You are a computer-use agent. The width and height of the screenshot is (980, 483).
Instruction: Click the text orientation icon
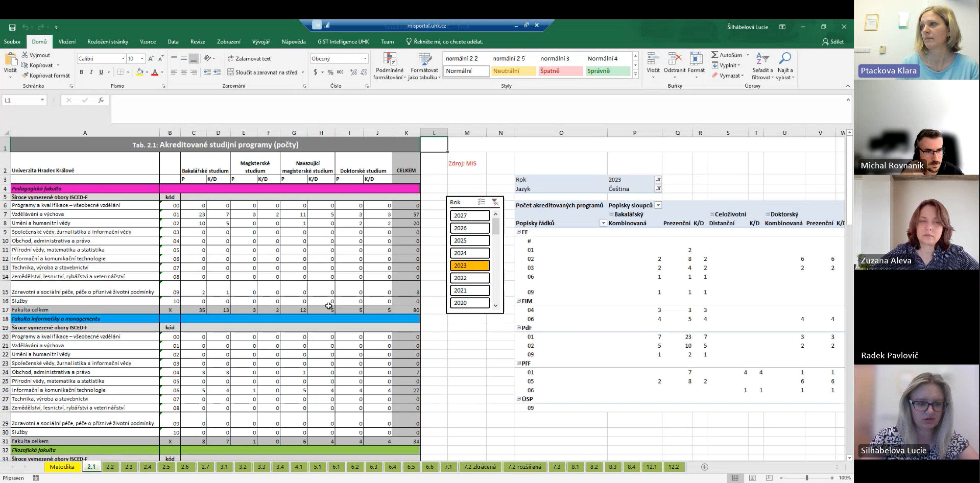tap(208, 58)
